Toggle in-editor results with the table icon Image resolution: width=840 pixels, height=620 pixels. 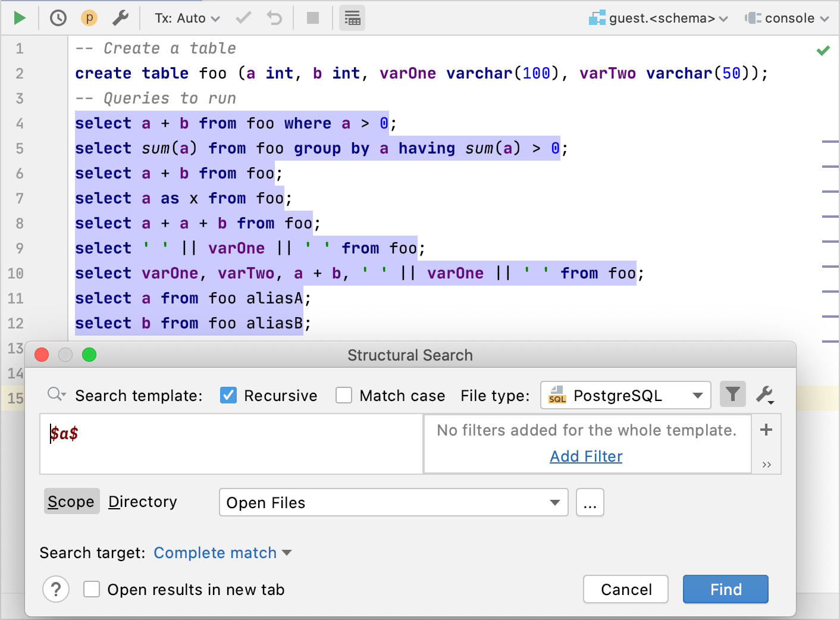pos(352,17)
